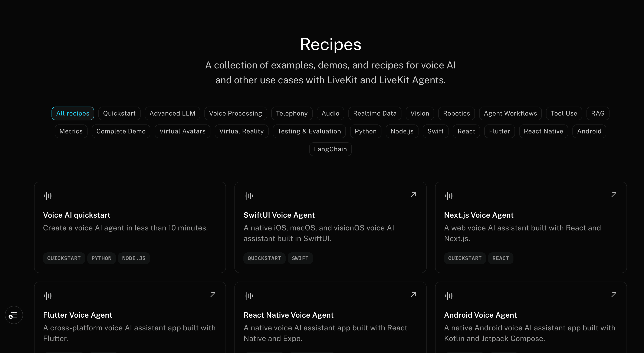
Task: Click the waveform icon on SwiftUI Voice Agent card
Action: 249,196
